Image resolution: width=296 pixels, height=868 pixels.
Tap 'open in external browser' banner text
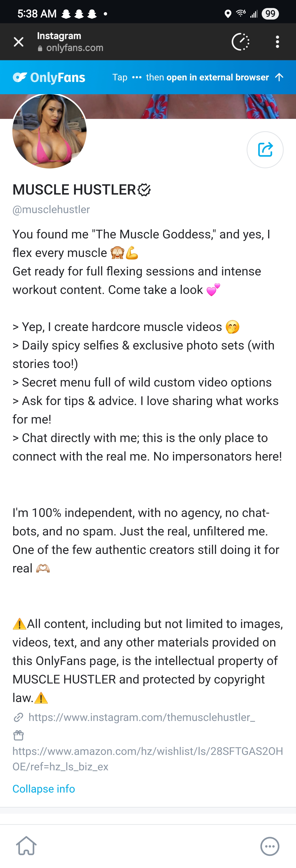(217, 78)
